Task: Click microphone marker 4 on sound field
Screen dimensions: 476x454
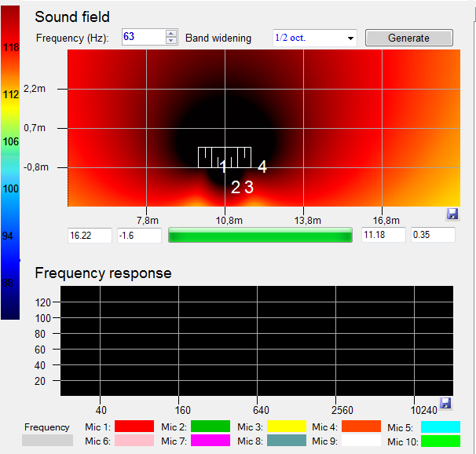Action: click(x=262, y=167)
